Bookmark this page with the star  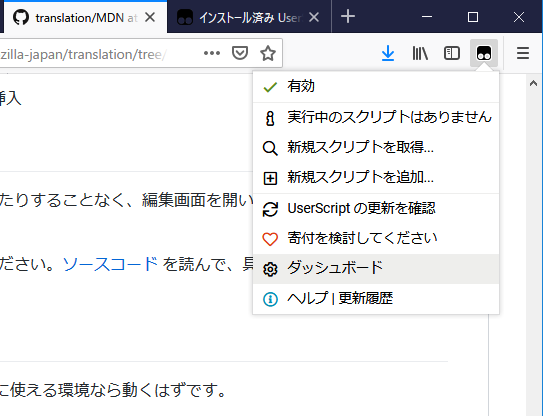268,53
